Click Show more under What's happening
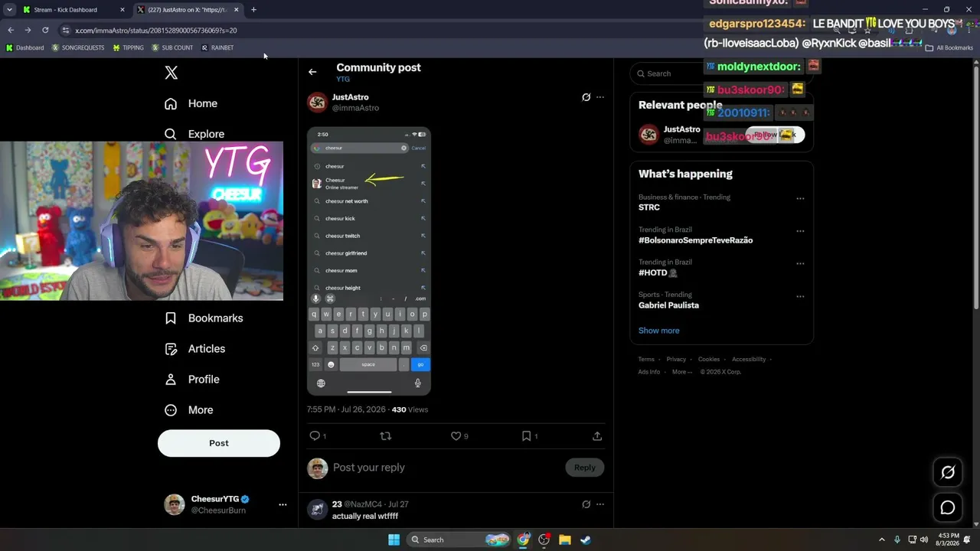The height and width of the screenshot is (551, 980). [x=659, y=331]
